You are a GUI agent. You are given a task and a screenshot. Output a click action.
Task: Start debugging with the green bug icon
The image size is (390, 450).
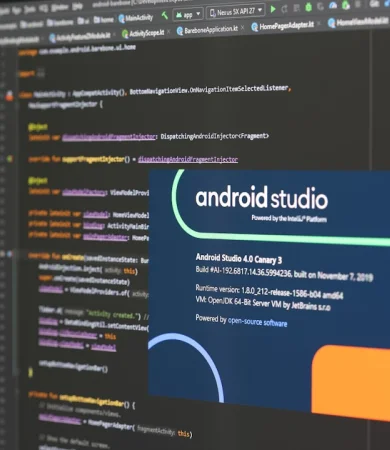309,7
